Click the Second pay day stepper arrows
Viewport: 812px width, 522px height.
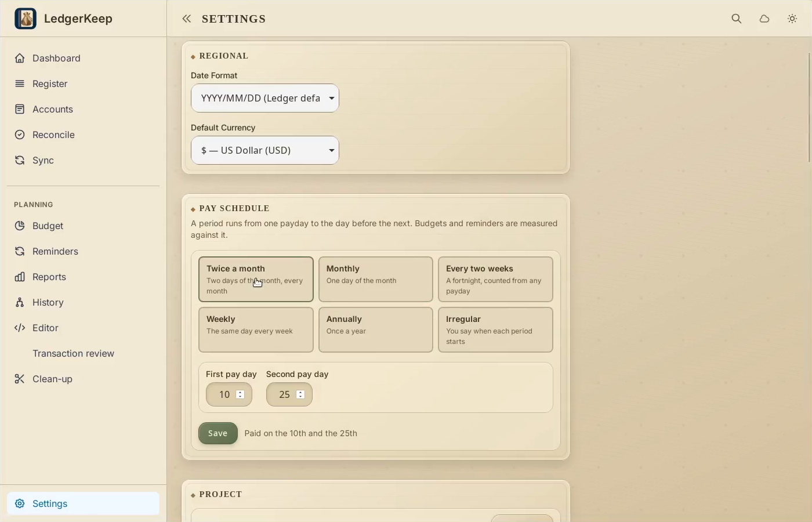[301, 394]
